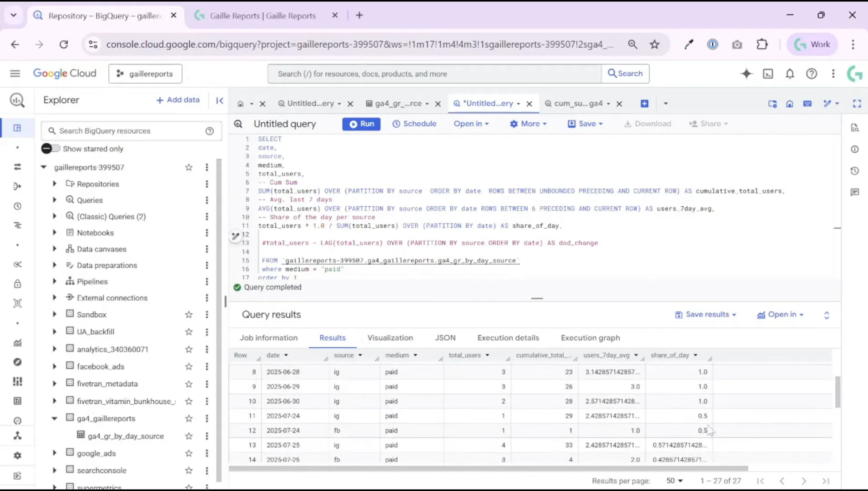Click the Run button to execute the query
The image size is (868, 491).
(x=361, y=124)
